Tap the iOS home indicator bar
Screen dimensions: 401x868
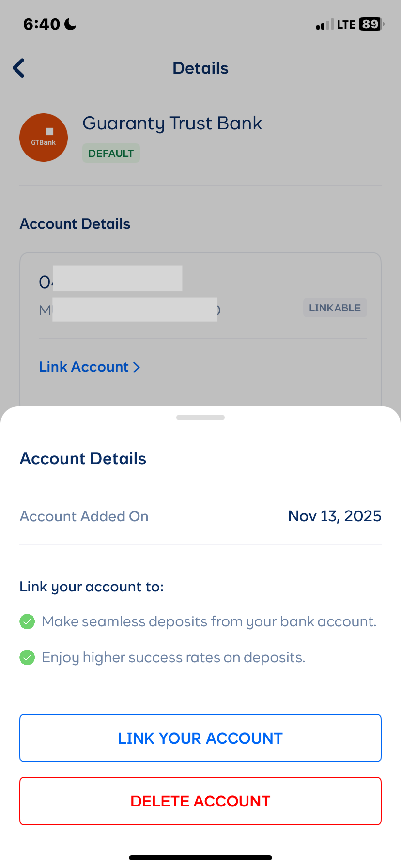200,858
